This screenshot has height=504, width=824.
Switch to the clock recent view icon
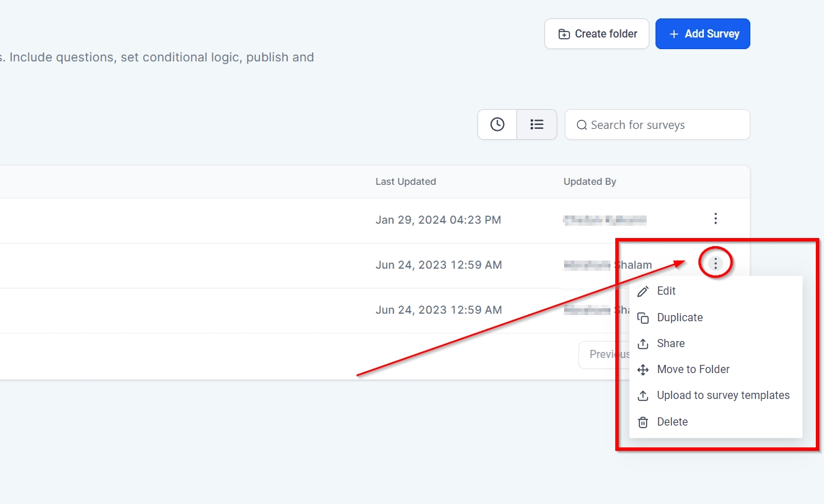point(497,125)
